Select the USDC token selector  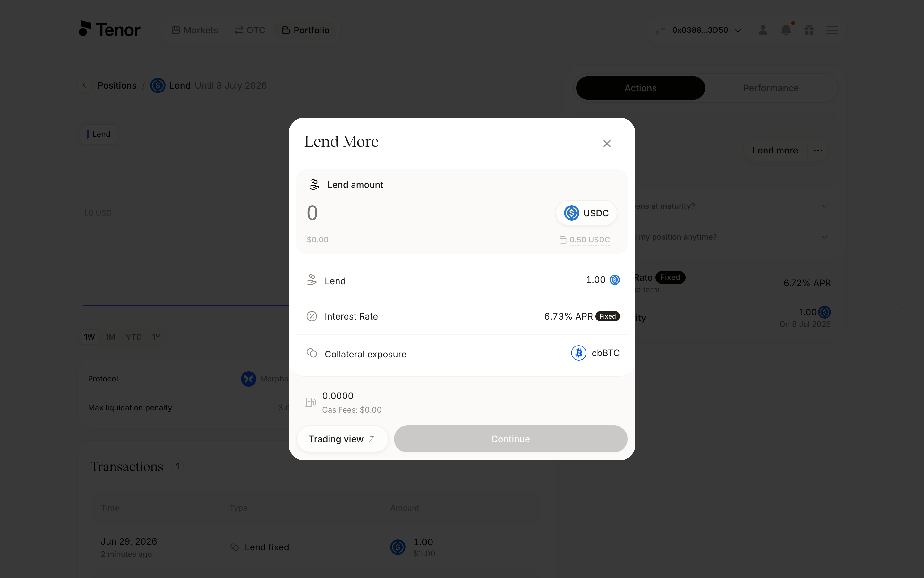586,213
